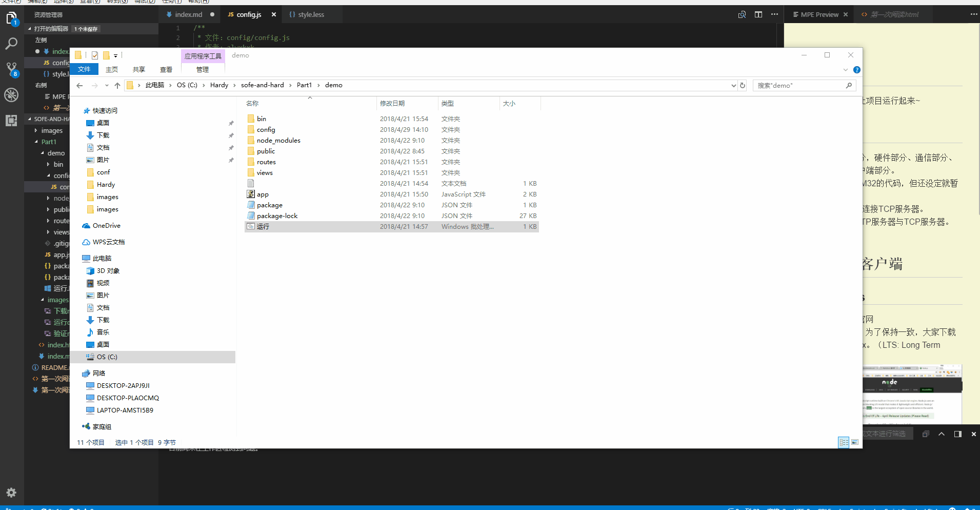Viewport: 980px width, 510px height.
Task: Click the up-one-level arrow in File Explorer
Action: (117, 85)
